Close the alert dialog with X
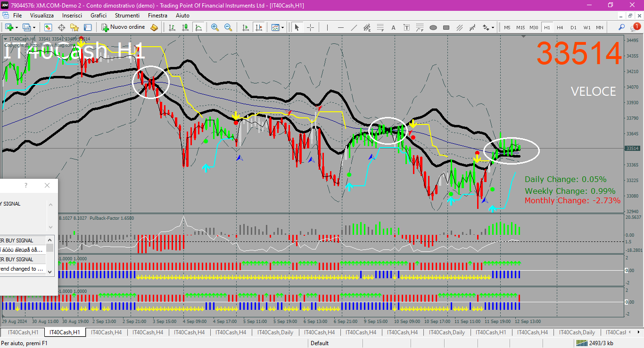644x348 pixels. pos(47,185)
